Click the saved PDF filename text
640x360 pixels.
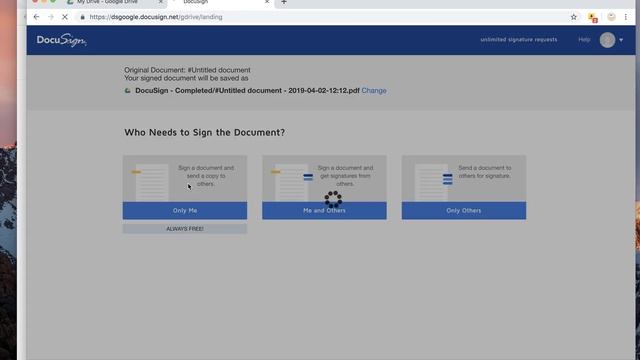click(247, 91)
